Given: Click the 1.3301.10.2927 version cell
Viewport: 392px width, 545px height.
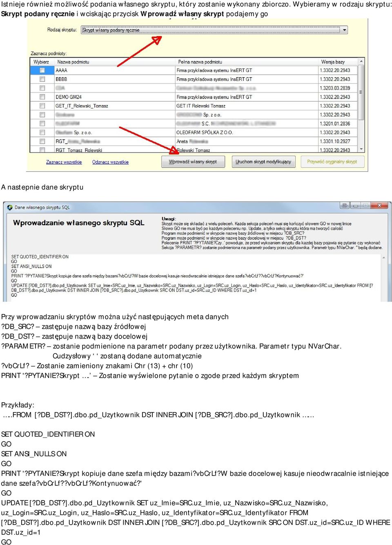Looking at the screenshot, I should point(338,141).
